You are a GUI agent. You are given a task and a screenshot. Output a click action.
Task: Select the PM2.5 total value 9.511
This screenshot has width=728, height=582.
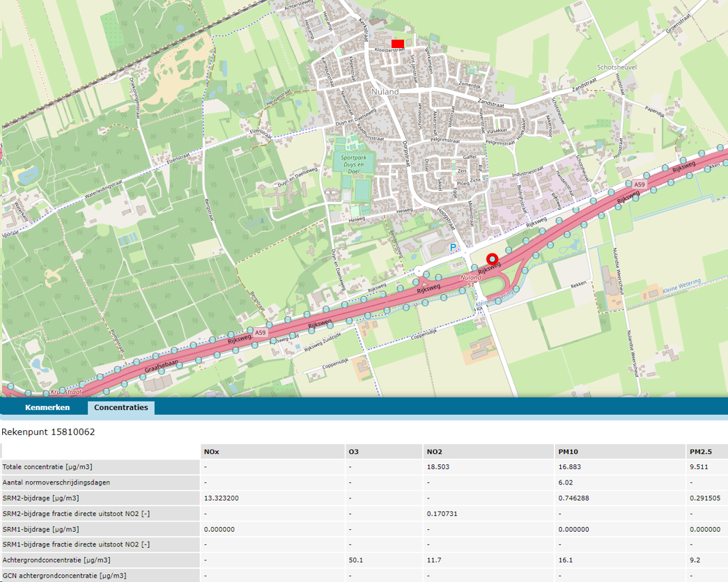click(699, 467)
